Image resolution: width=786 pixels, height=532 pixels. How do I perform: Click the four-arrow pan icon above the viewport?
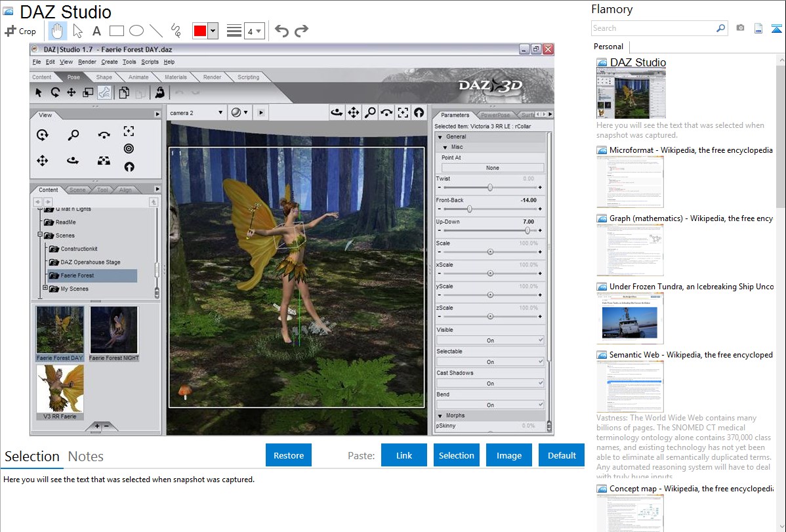tap(354, 113)
